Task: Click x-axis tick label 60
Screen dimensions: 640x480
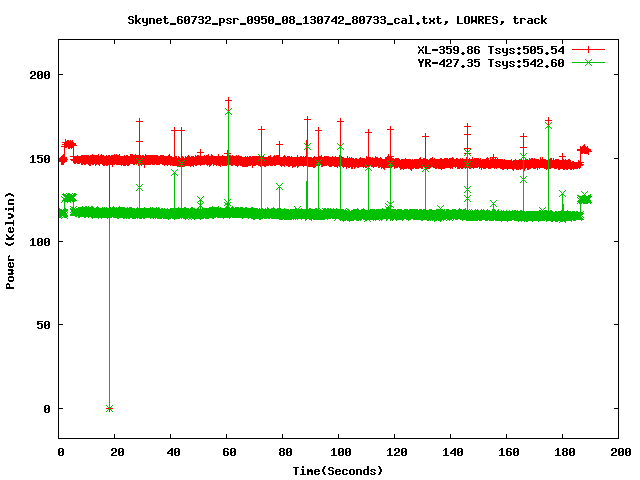Action: click(x=229, y=452)
